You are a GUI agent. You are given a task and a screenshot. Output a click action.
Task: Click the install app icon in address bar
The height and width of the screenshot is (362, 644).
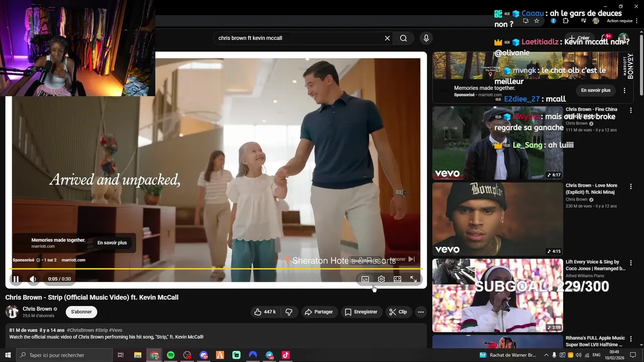526,21
